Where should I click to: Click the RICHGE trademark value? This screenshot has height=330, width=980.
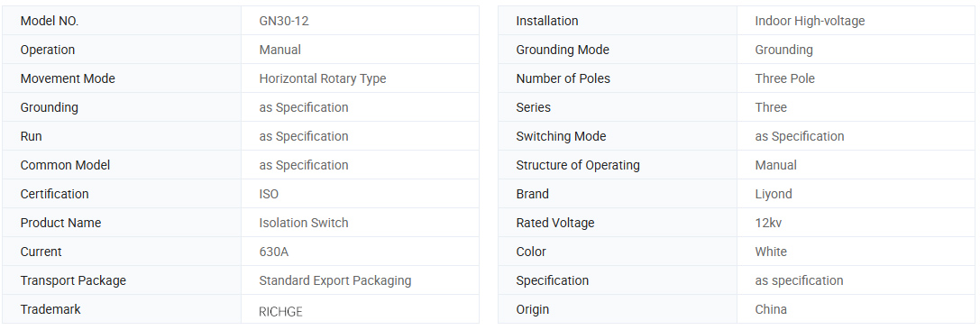coord(280,312)
